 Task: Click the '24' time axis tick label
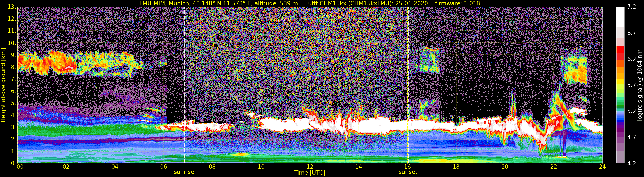tap(602, 167)
